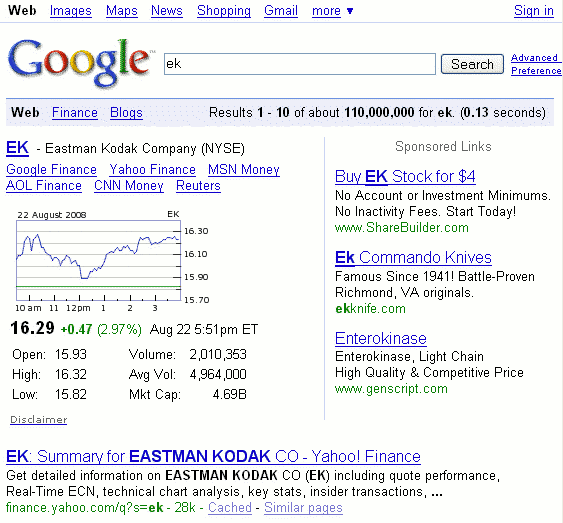Focus the search box containing 'ek'
Image resolution: width=563 pixels, height=523 pixels.
tap(300, 64)
